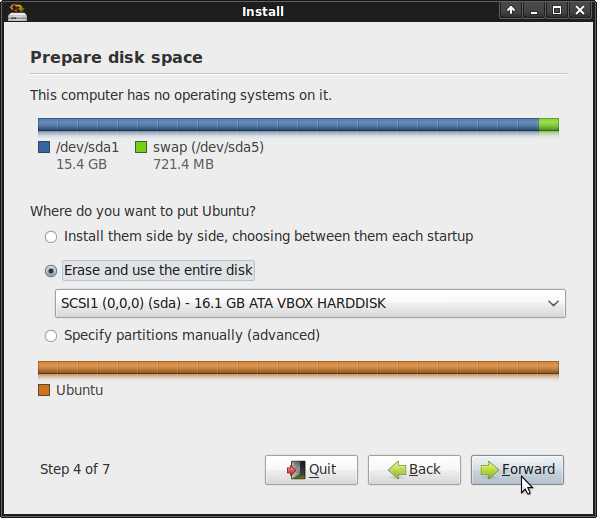The width and height of the screenshot is (597, 518).
Task: Click the red door Quit icon
Action: coord(296,470)
